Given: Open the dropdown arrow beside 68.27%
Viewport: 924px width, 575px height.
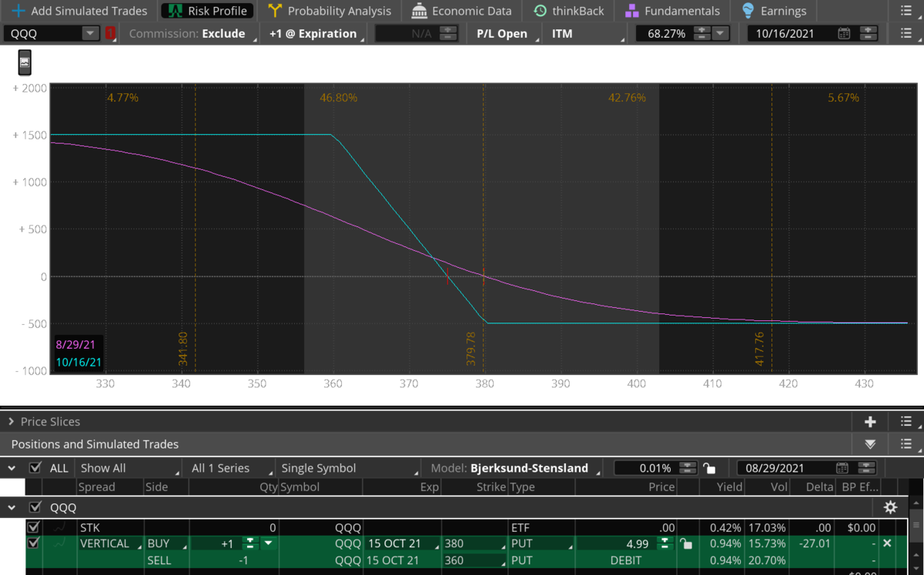Looking at the screenshot, I should 720,34.
